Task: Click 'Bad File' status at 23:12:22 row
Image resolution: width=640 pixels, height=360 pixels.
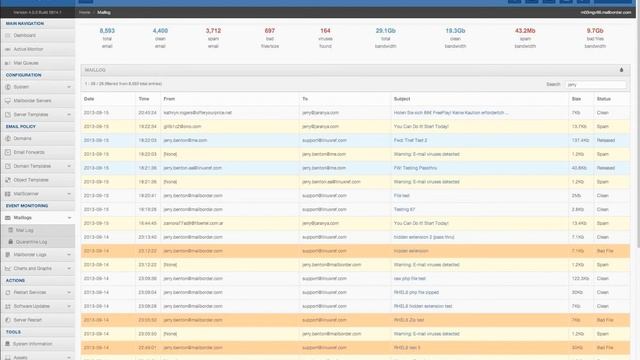Action: tap(604, 251)
